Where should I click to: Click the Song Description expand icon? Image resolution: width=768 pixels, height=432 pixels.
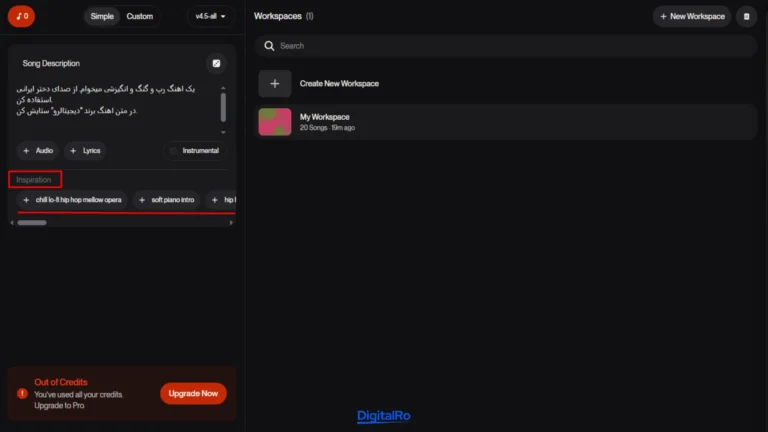[x=216, y=63]
